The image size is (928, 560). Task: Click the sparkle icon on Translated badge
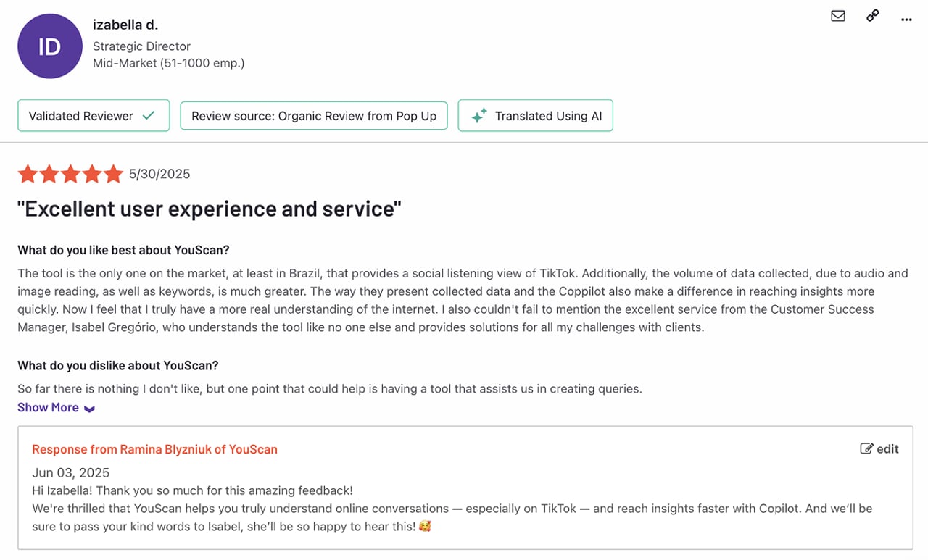(x=478, y=116)
